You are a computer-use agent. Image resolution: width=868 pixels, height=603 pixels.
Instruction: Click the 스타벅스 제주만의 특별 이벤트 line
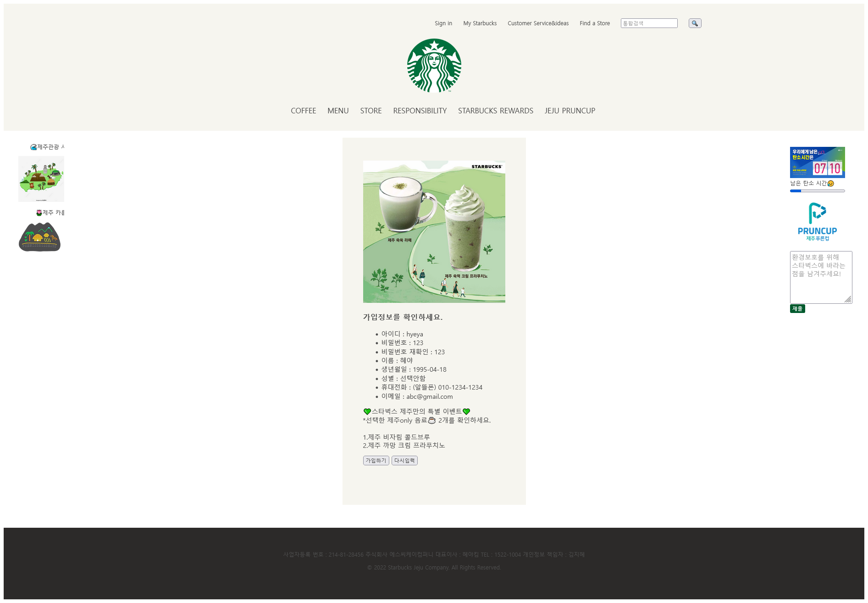(x=417, y=412)
